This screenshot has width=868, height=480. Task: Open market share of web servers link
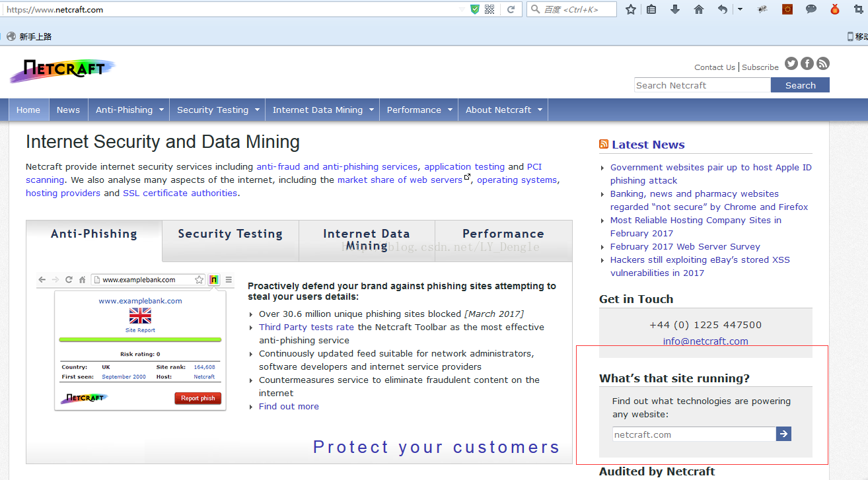pyautogui.click(x=400, y=180)
